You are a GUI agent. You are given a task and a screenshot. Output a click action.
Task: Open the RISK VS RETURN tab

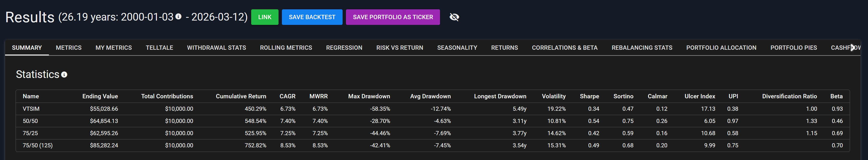400,48
